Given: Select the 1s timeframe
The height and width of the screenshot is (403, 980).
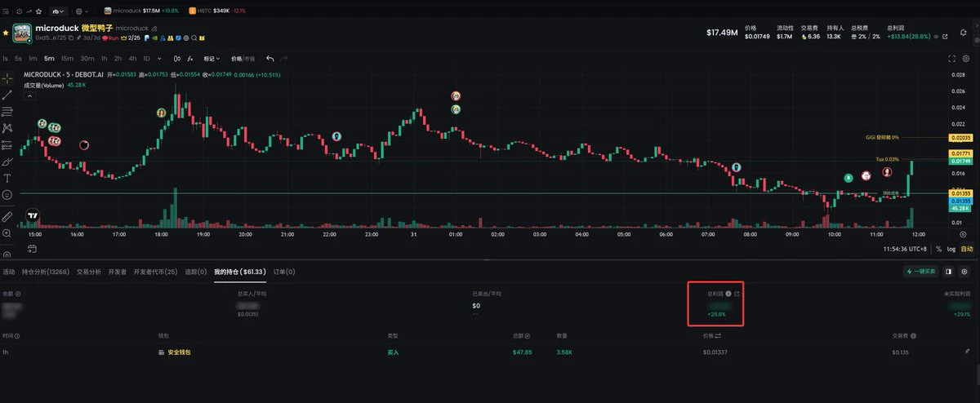Looking at the screenshot, I should [x=6, y=59].
